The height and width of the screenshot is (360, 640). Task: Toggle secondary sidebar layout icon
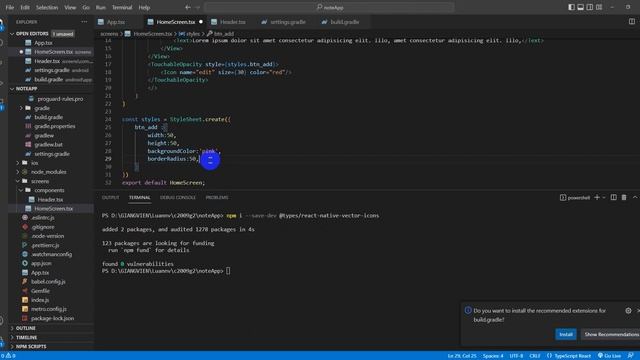pos(590,7)
